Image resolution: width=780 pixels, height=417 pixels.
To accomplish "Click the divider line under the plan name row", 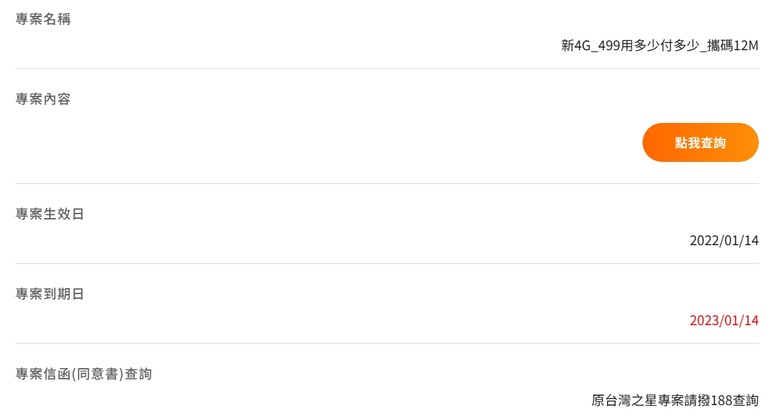I will (x=387, y=69).
